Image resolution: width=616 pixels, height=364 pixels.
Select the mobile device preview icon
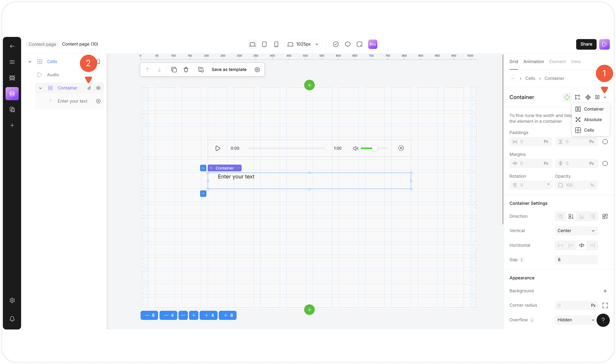(276, 44)
